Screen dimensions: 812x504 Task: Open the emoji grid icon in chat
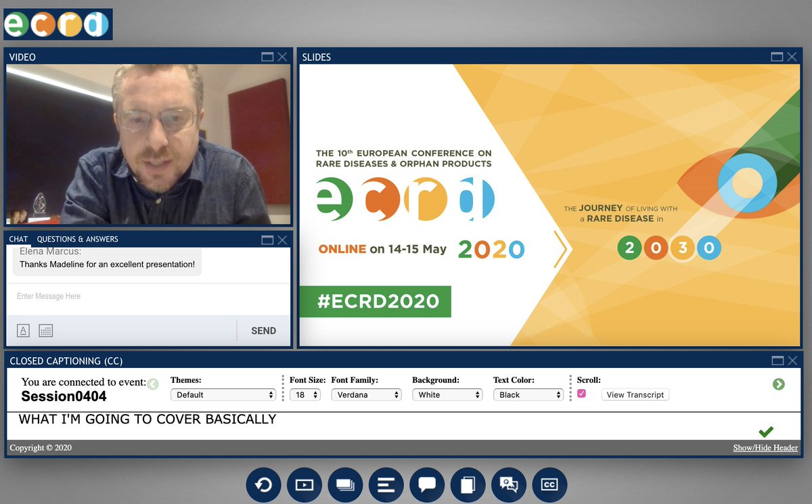pos(46,331)
